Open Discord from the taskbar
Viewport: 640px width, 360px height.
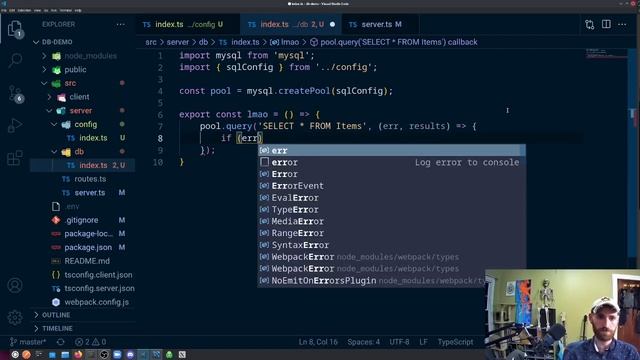[130, 355]
